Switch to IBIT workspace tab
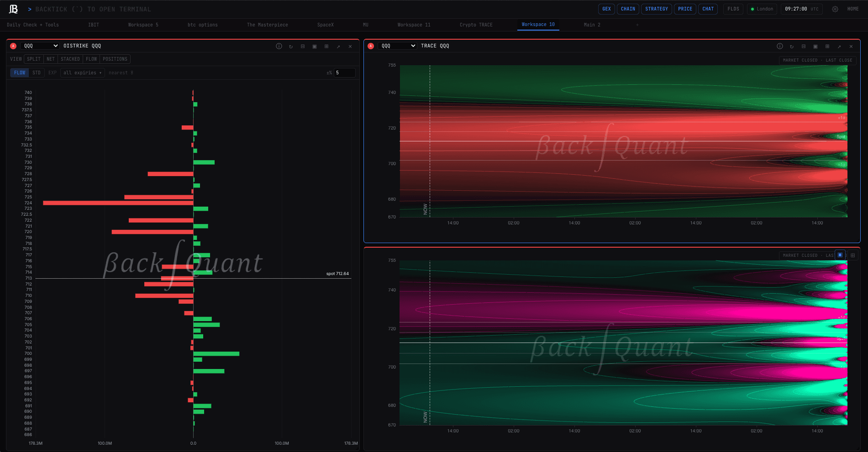This screenshot has width=868, height=452. click(x=94, y=25)
